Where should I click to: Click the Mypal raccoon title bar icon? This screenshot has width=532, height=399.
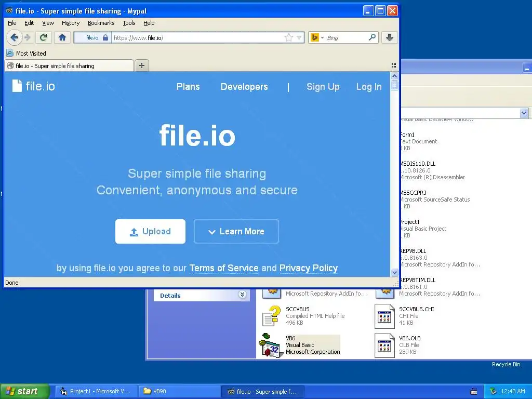[x=9, y=10]
